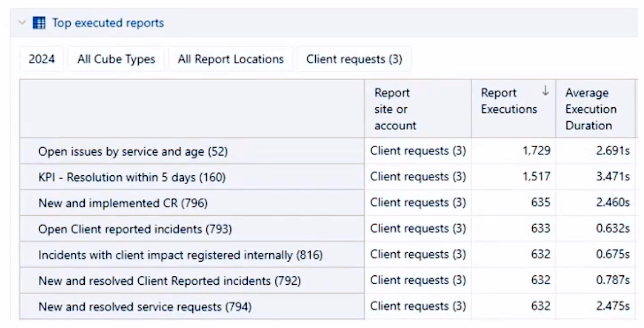Click the descending sort arrow on Report Executions
Viewport: 644px width, 328px height.
tap(545, 92)
